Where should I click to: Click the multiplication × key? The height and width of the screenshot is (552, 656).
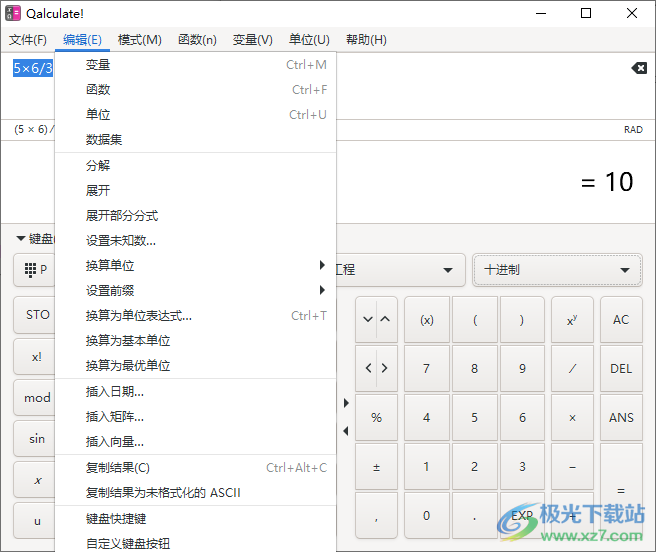(x=572, y=418)
